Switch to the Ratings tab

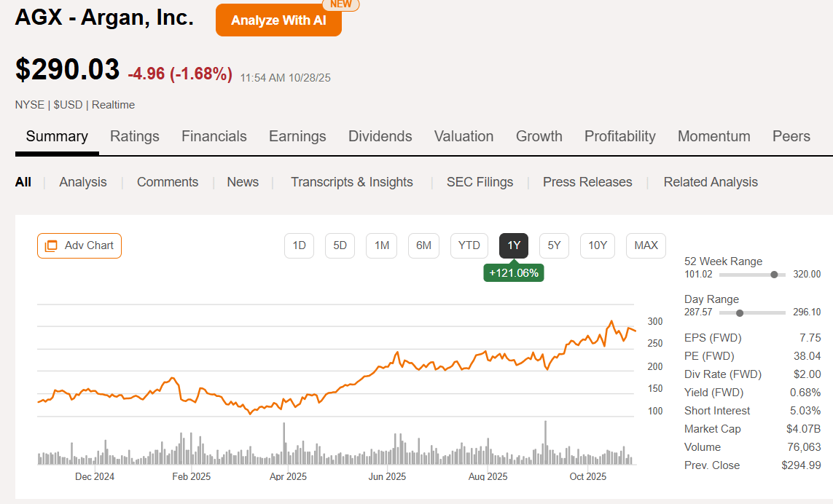[135, 136]
